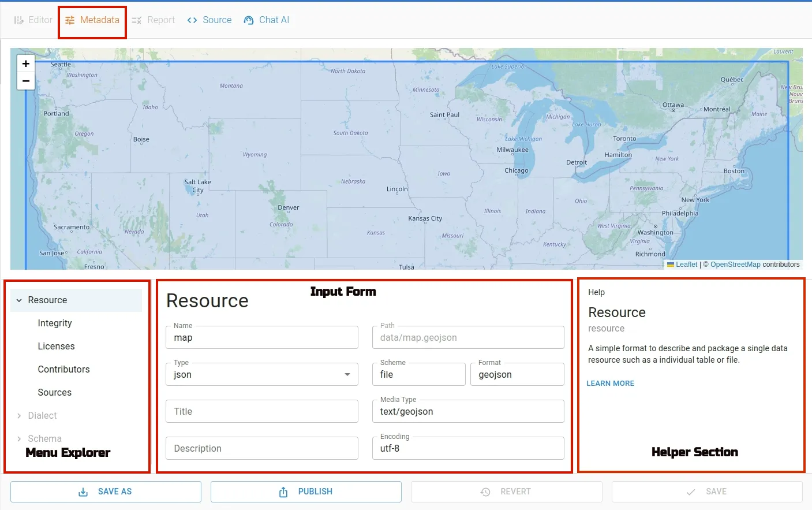
Task: Click the Editor sliders icon
Action: (19, 20)
